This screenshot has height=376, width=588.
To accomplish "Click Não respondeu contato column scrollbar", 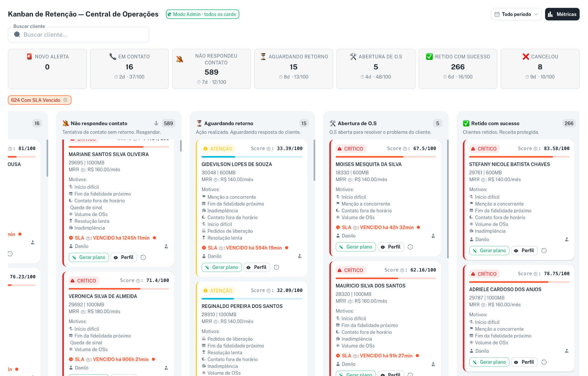I will (181, 146).
